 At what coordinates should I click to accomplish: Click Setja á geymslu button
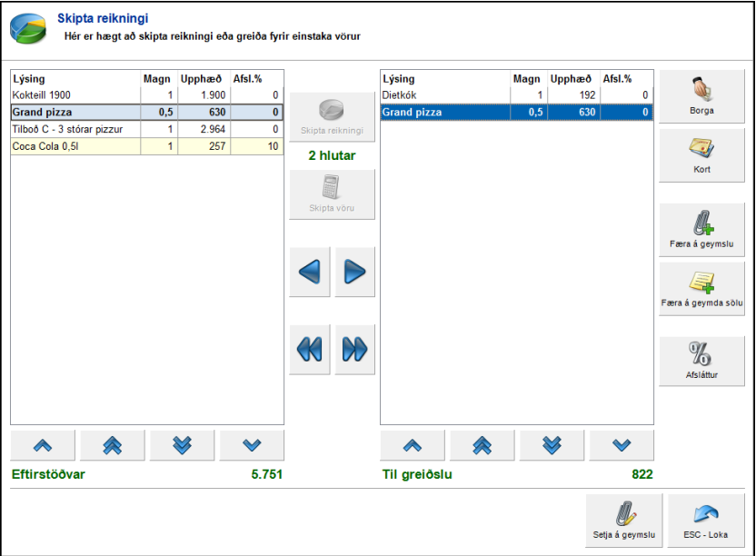point(623,520)
